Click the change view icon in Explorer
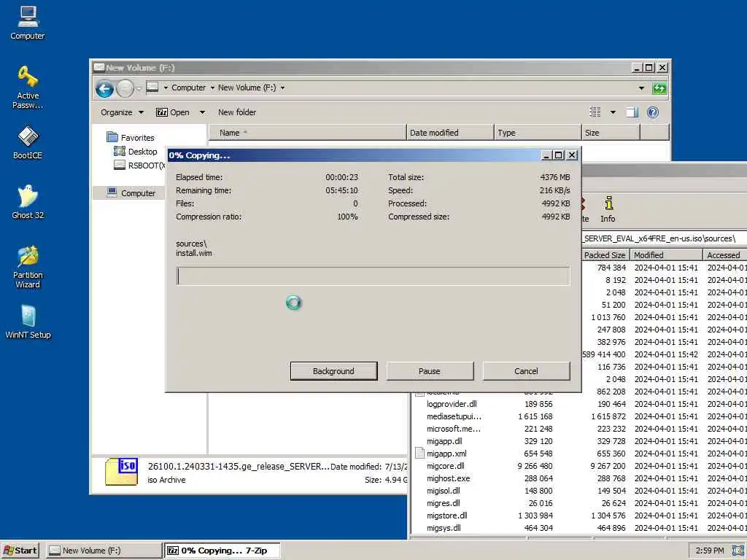 click(x=595, y=112)
